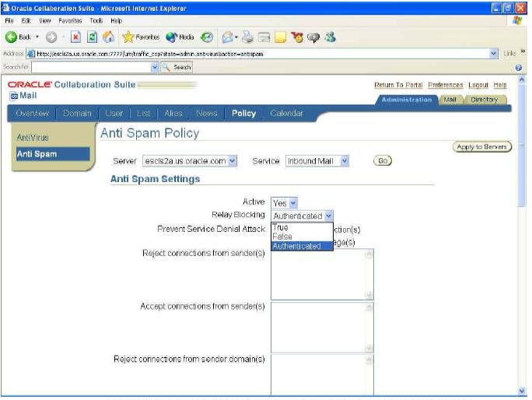Image resolution: width=532 pixels, height=400 pixels.
Task: Expand the Back button history arrow
Action: 37,37
